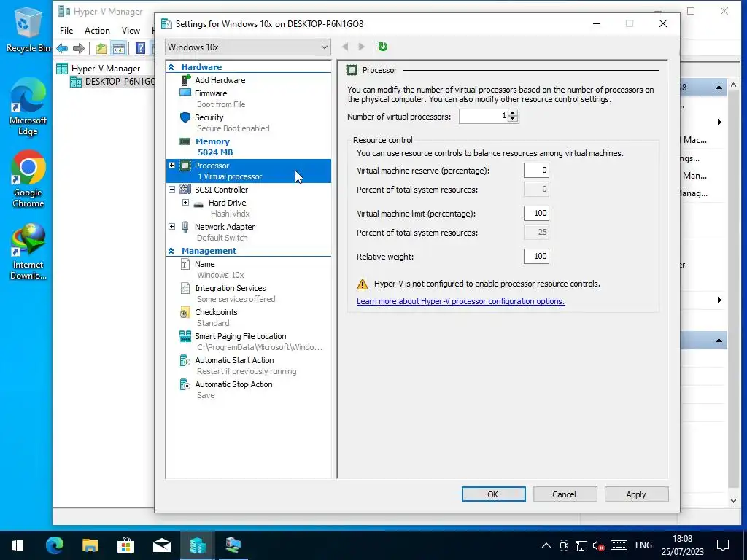Open the Action menu in Hyper-V Manager
Screen dimensions: 747x560
click(97, 31)
